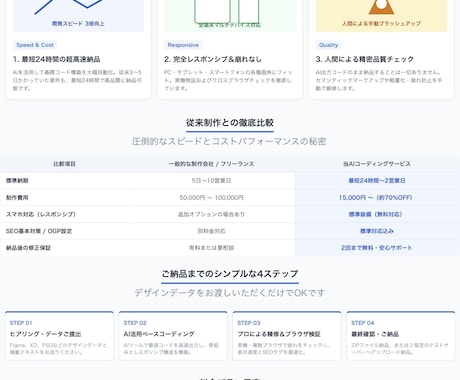Click the description text inside the STEP 03 card
The image size is (460, 380).
click(x=284, y=348)
